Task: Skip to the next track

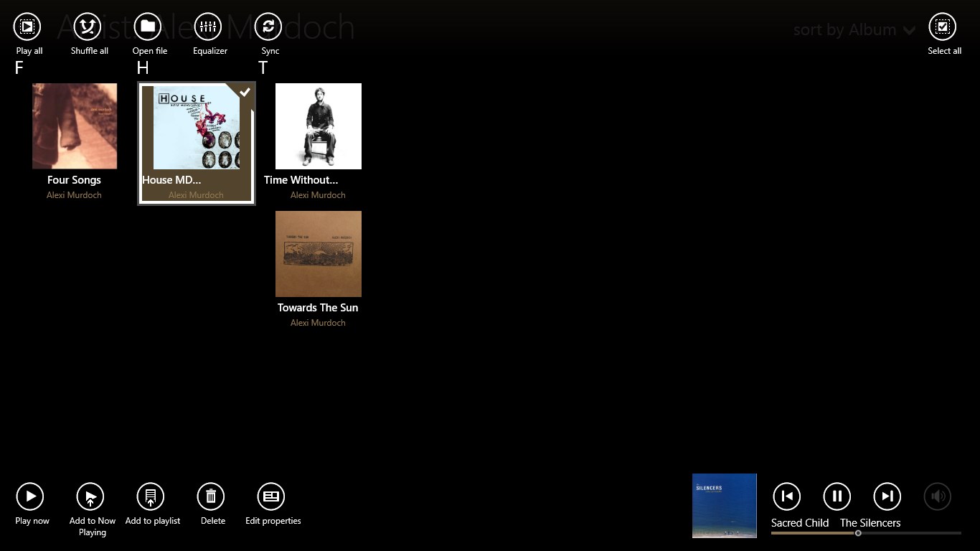Action: click(x=887, y=496)
